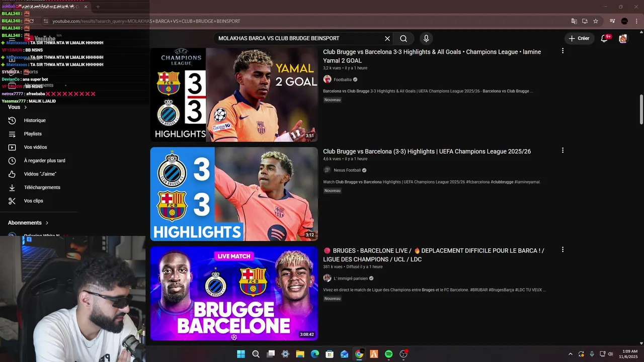Open File Explorer from the taskbar
This screenshot has height=362, width=644.
(x=300, y=354)
